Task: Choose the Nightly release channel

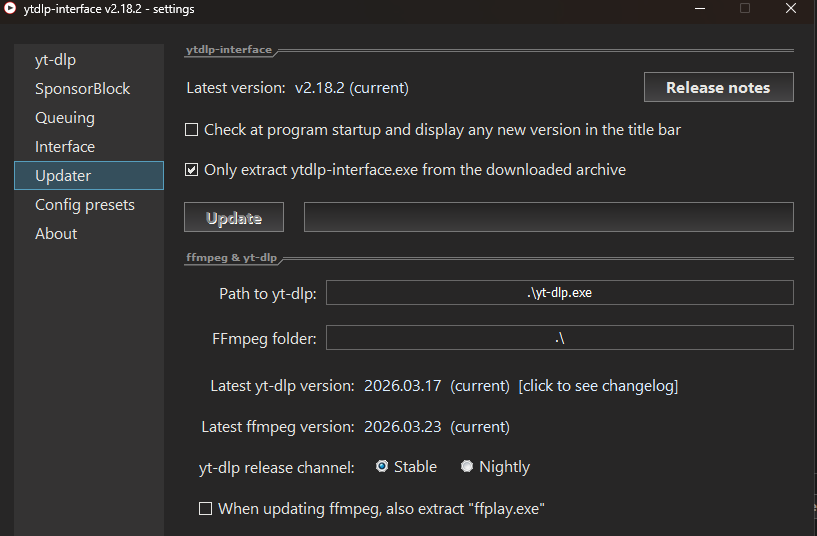Action: (467, 466)
